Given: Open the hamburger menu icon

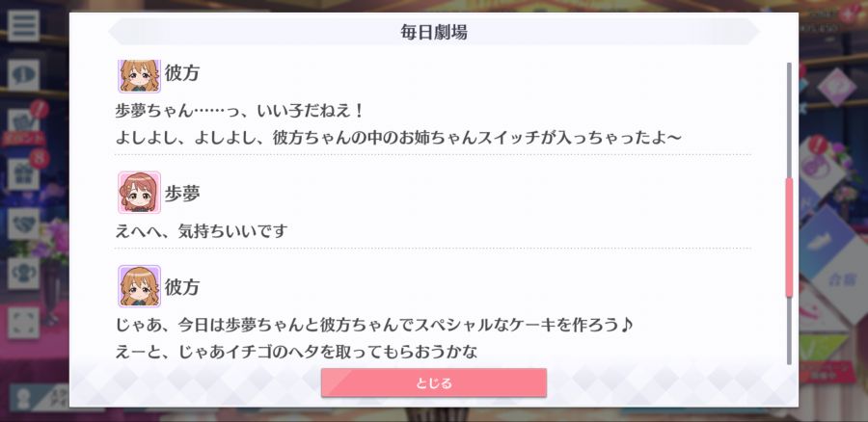Looking at the screenshot, I should [x=23, y=25].
